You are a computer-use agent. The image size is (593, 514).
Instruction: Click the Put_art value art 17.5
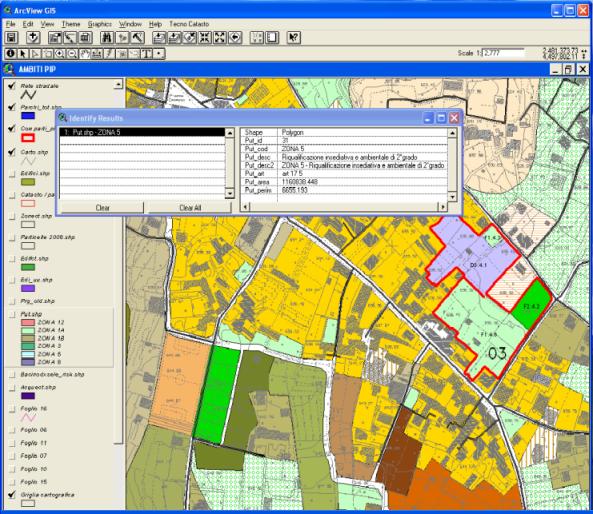coord(292,173)
